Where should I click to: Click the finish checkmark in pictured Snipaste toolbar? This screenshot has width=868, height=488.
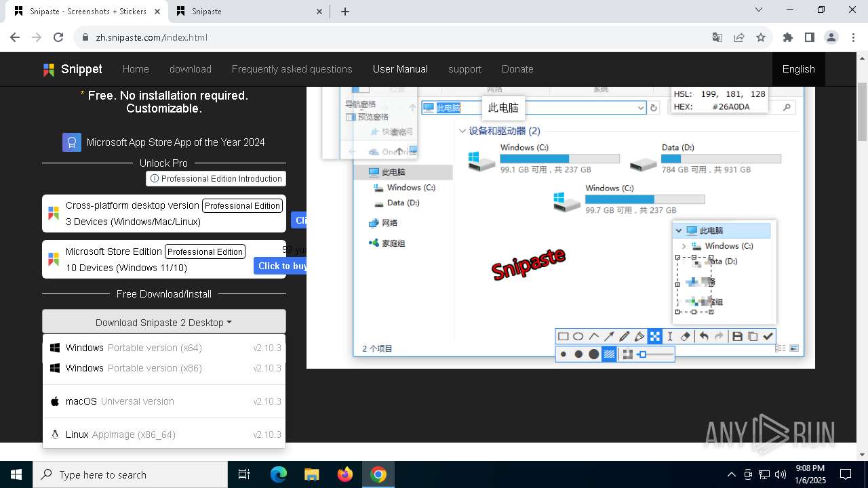pyautogui.click(x=768, y=336)
